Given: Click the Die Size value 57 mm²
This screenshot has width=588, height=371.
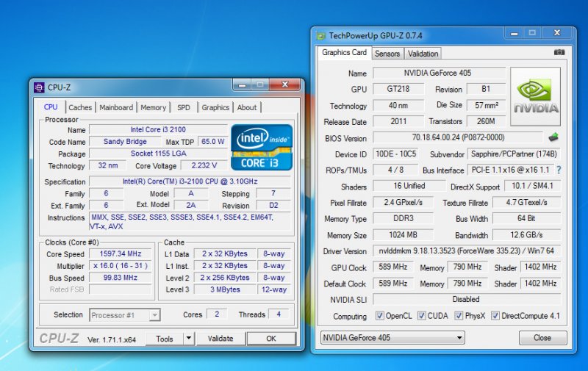Looking at the screenshot, I should tap(486, 105).
